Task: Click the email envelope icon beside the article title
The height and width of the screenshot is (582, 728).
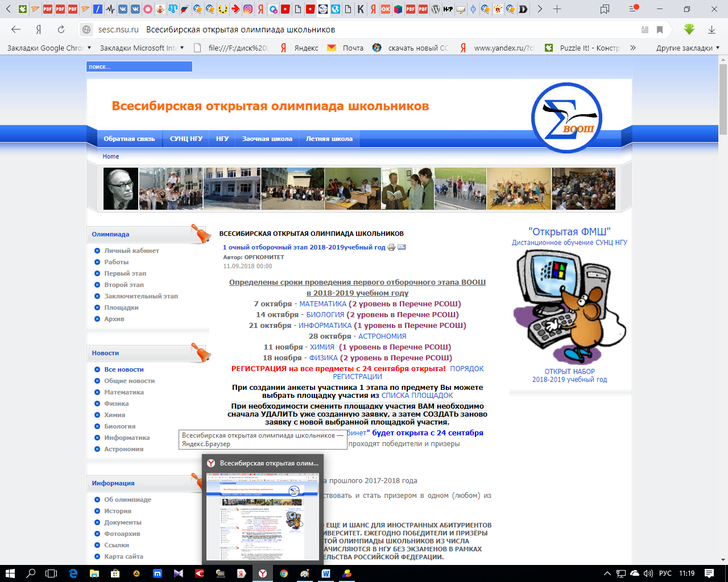Action: pos(402,247)
